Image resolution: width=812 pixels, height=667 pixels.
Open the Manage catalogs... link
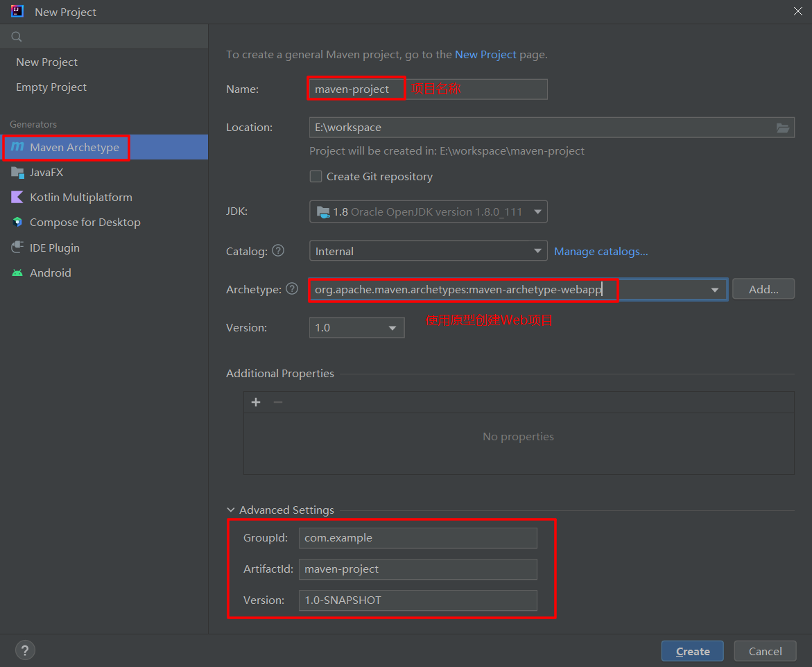pyautogui.click(x=601, y=252)
